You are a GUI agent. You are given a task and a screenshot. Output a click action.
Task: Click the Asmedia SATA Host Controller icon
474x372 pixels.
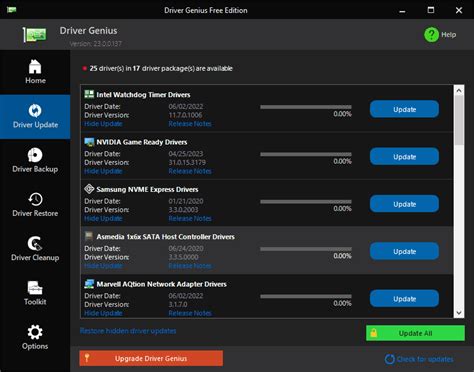(89, 236)
